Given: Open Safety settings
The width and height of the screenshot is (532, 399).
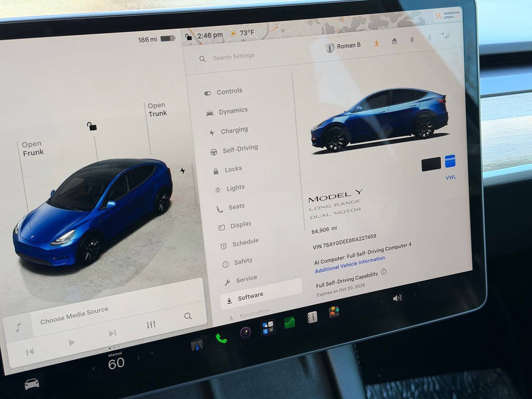Looking at the screenshot, I should coord(237,262).
